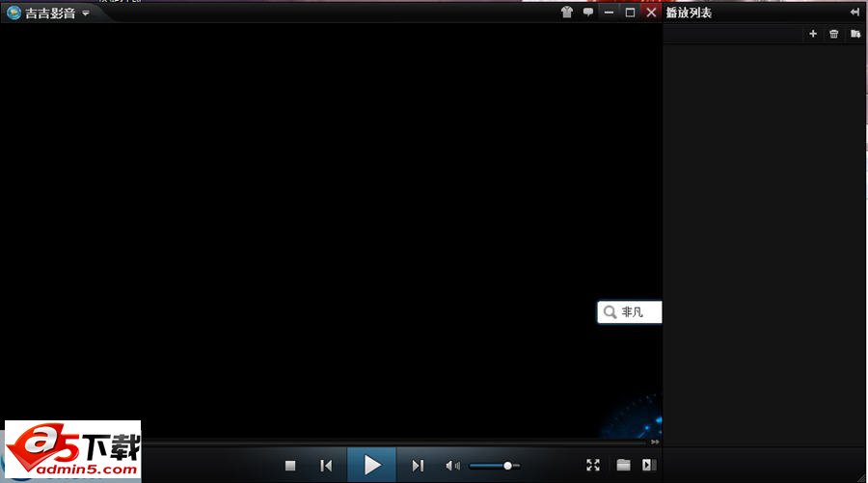Image resolution: width=868 pixels, height=483 pixels.
Task: Collapse the 播放列表 panel with the arrow icon
Action: (x=854, y=13)
